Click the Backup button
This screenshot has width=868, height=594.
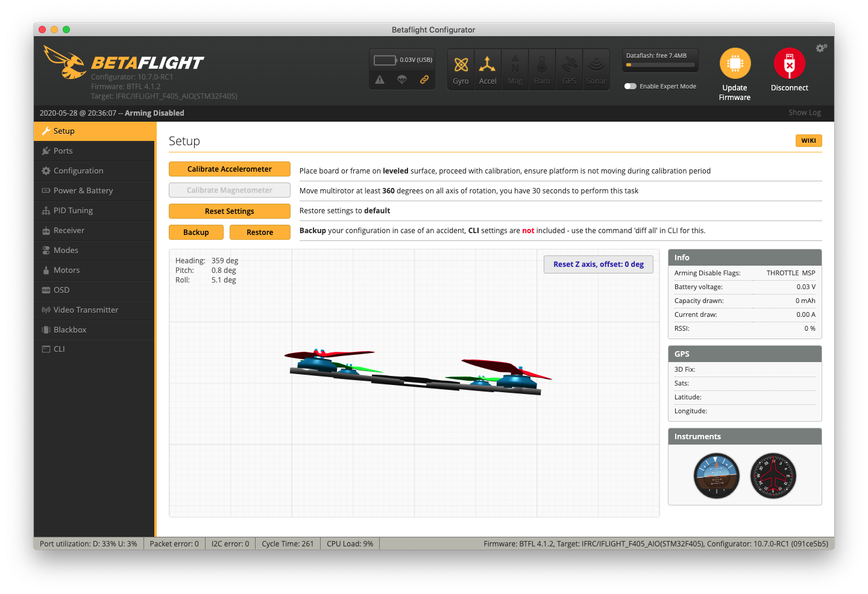[x=196, y=233]
